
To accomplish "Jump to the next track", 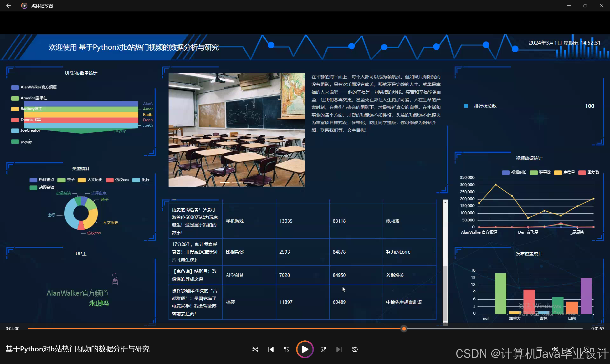I will (x=339, y=349).
